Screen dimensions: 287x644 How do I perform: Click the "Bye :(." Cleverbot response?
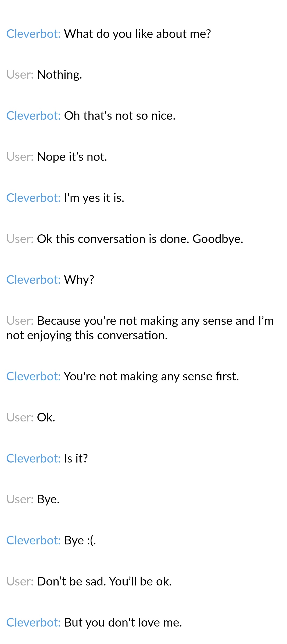[x=80, y=540]
